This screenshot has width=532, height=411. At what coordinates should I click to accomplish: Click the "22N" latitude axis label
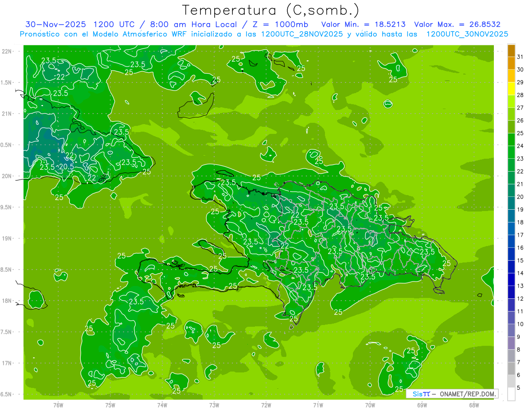click(x=7, y=51)
